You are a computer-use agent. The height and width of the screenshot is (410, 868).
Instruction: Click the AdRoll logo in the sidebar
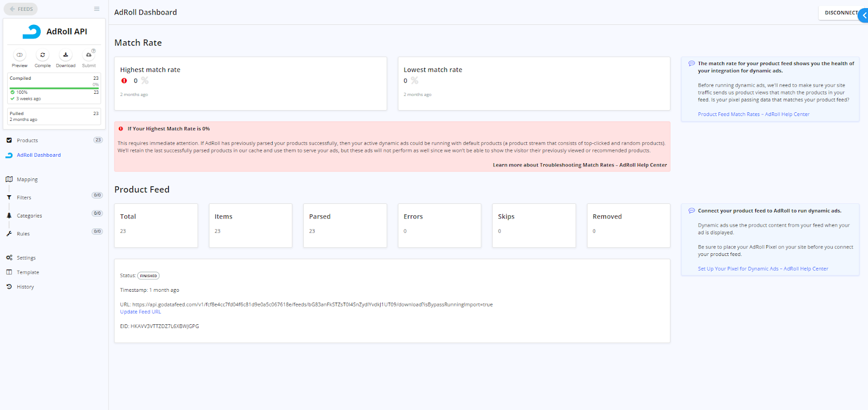[31, 31]
